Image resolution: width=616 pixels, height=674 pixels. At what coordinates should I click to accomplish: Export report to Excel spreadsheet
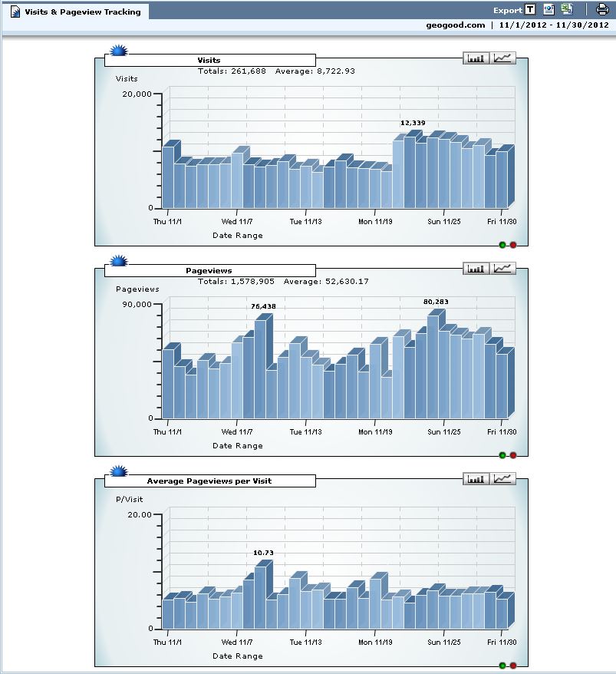point(567,10)
